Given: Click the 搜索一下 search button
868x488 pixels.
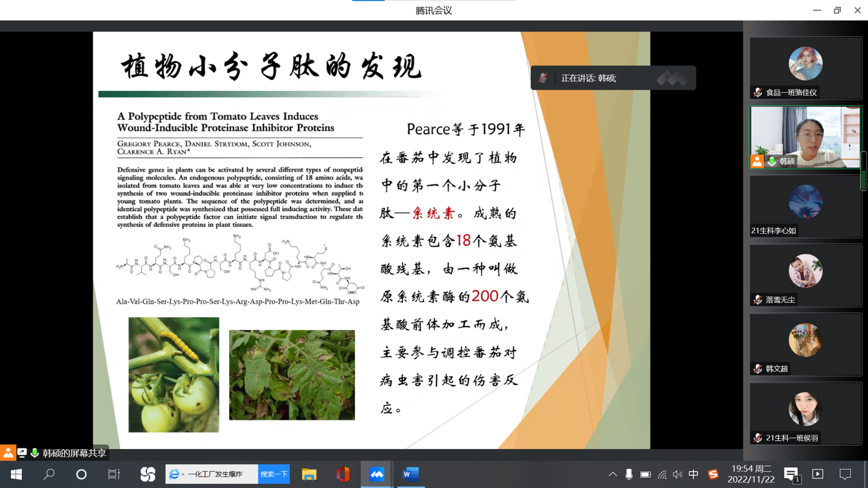Looking at the screenshot, I should (274, 474).
